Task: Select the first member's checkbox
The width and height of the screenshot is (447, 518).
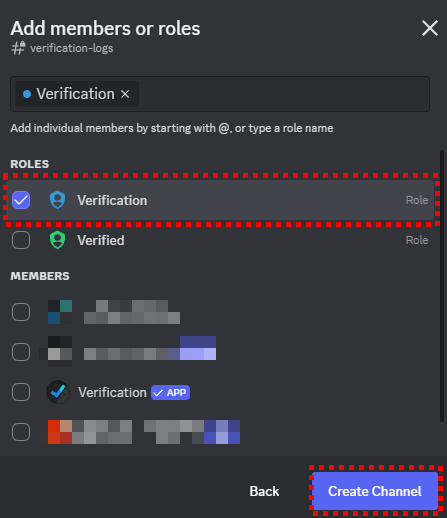Action: [21, 312]
